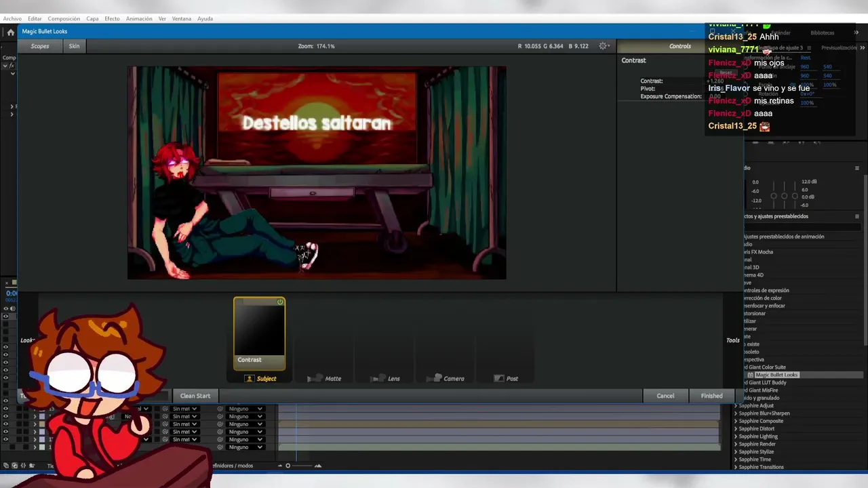Toggle the Layer Switches pane icon
The image size is (868, 488).
pos(6,466)
